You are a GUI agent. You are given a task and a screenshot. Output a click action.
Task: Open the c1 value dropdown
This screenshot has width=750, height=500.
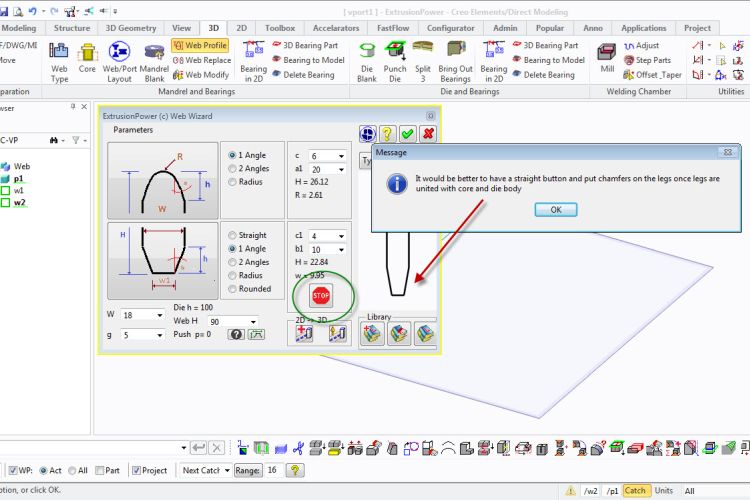coord(341,236)
